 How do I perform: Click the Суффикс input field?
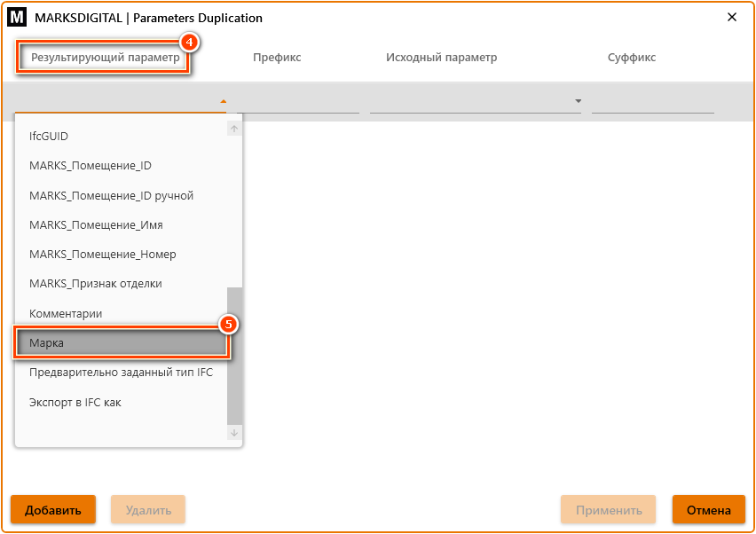click(x=652, y=102)
